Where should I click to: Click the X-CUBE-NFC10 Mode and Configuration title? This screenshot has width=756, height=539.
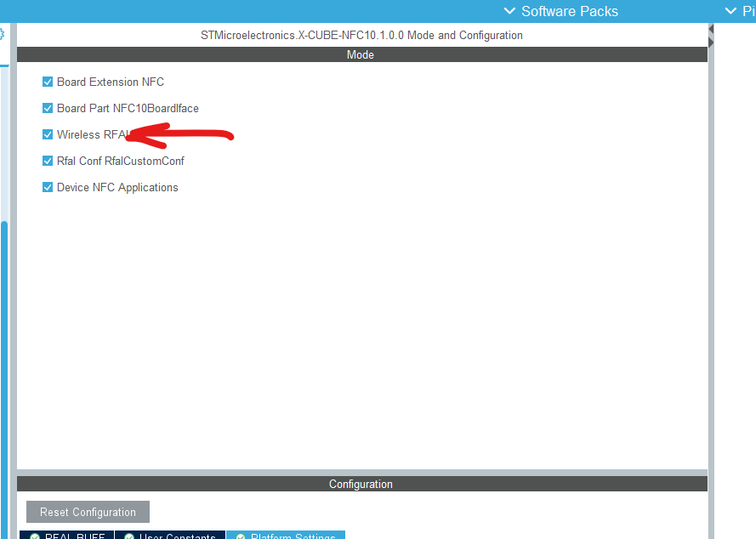[361, 35]
